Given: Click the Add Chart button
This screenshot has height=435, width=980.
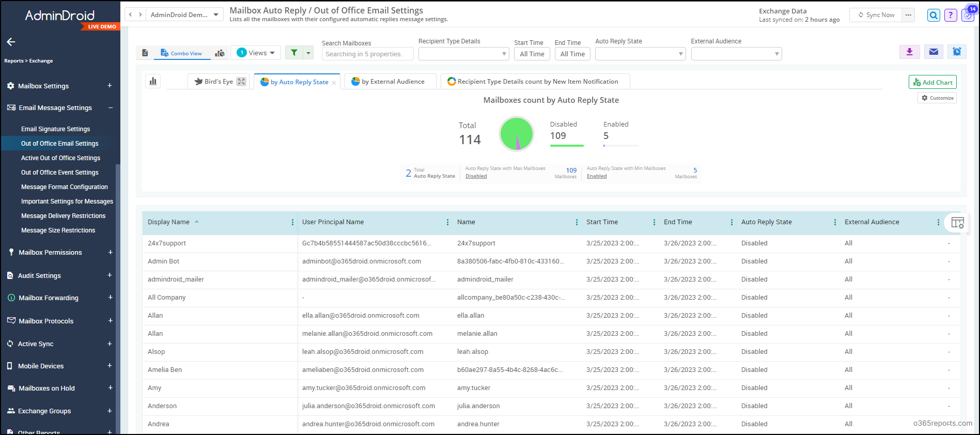Looking at the screenshot, I should pyautogui.click(x=932, y=82).
